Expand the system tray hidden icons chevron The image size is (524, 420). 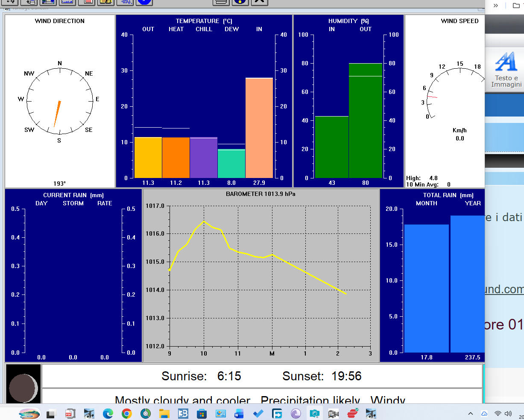click(x=471, y=414)
